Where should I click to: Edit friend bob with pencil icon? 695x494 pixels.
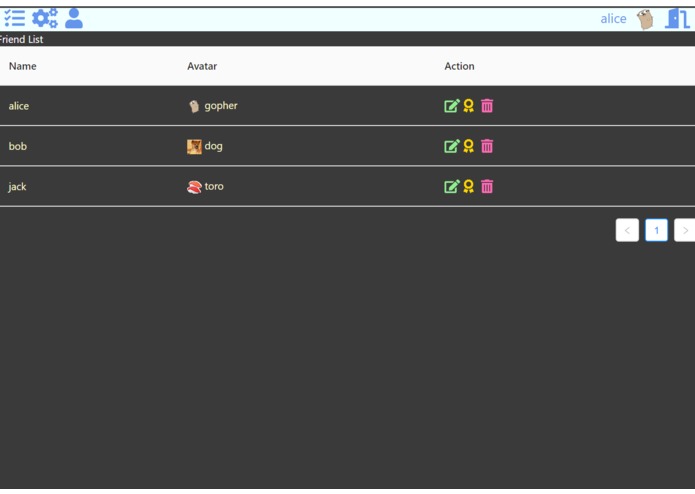(452, 146)
